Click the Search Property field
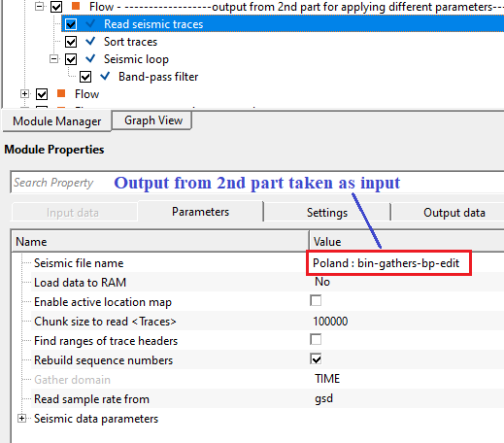The height and width of the screenshot is (443, 504). click(x=257, y=183)
